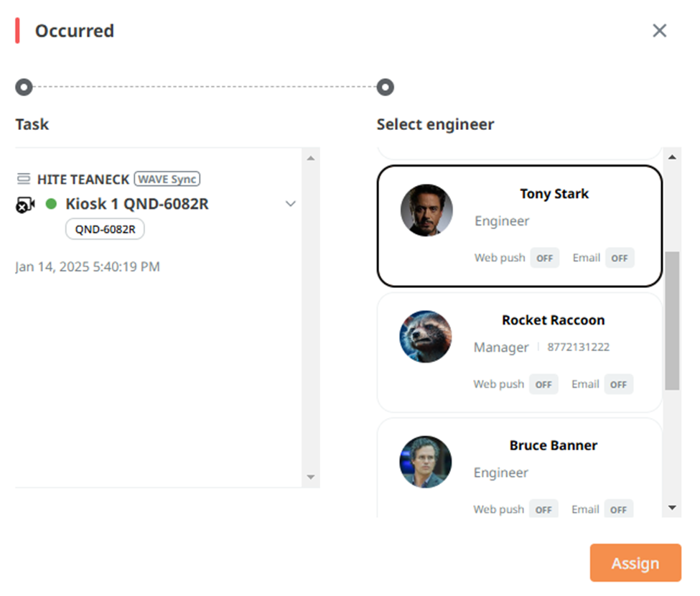Toggle Tony Stark's Email OFF switch
The height and width of the screenshot is (596, 700).
click(620, 258)
